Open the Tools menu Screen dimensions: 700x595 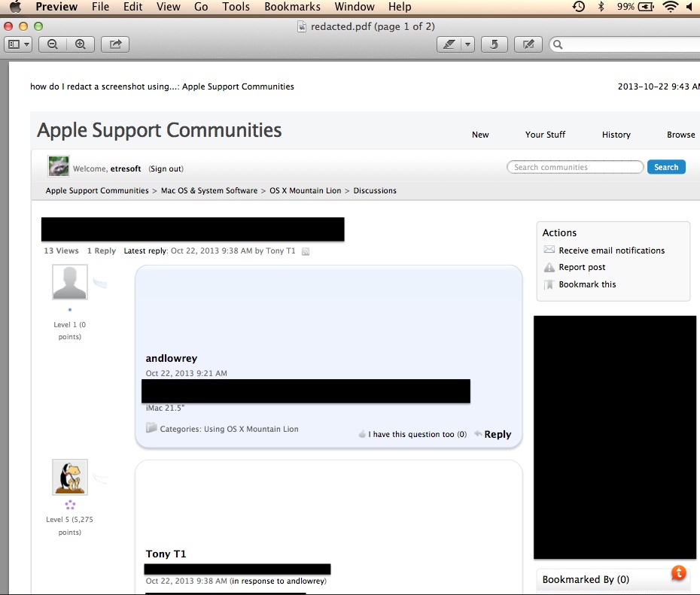point(236,7)
